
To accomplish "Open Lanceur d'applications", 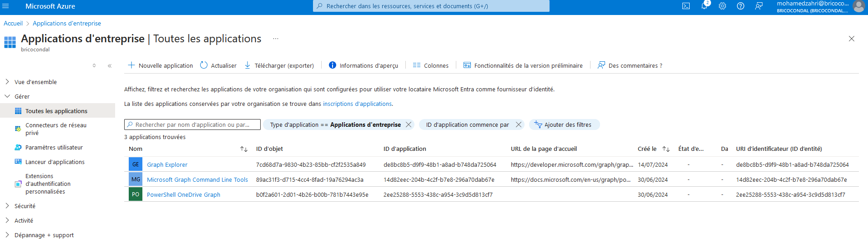I will click(55, 162).
